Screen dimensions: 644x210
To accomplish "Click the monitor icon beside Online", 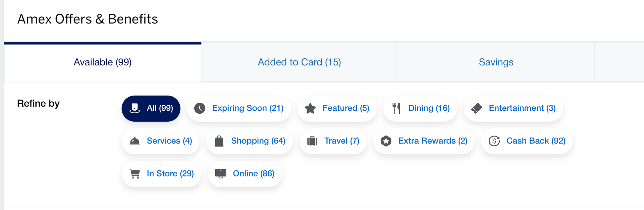I will [221, 173].
